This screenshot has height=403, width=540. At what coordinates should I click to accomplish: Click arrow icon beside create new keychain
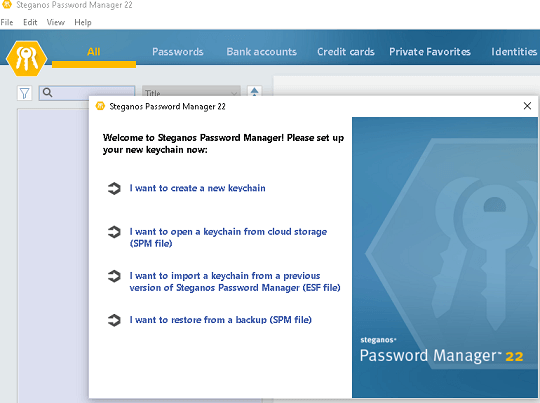(114, 188)
